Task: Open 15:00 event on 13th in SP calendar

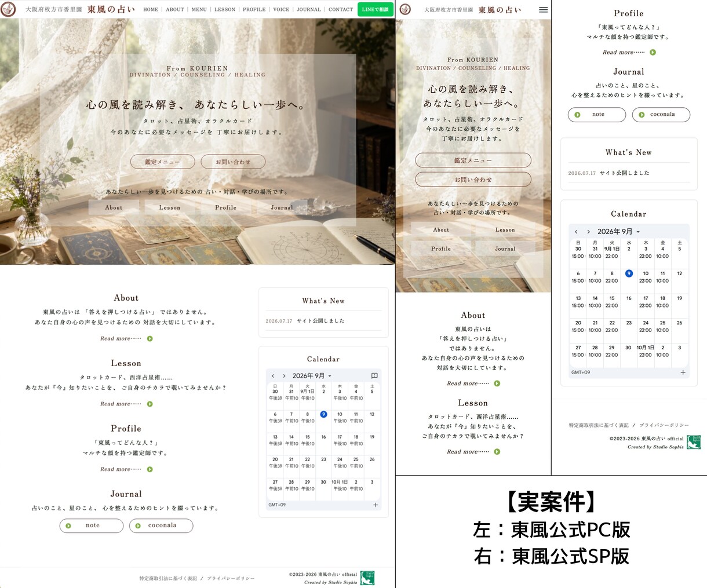Action: (578, 305)
